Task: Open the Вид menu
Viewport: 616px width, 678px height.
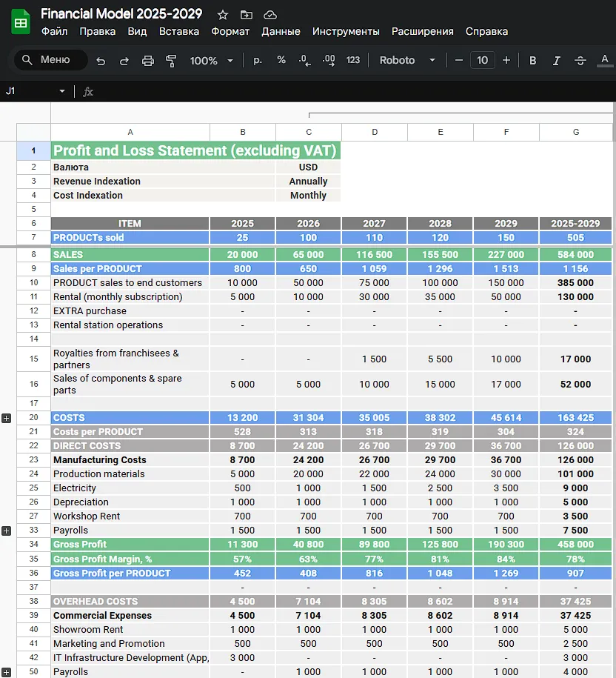Action: point(137,32)
